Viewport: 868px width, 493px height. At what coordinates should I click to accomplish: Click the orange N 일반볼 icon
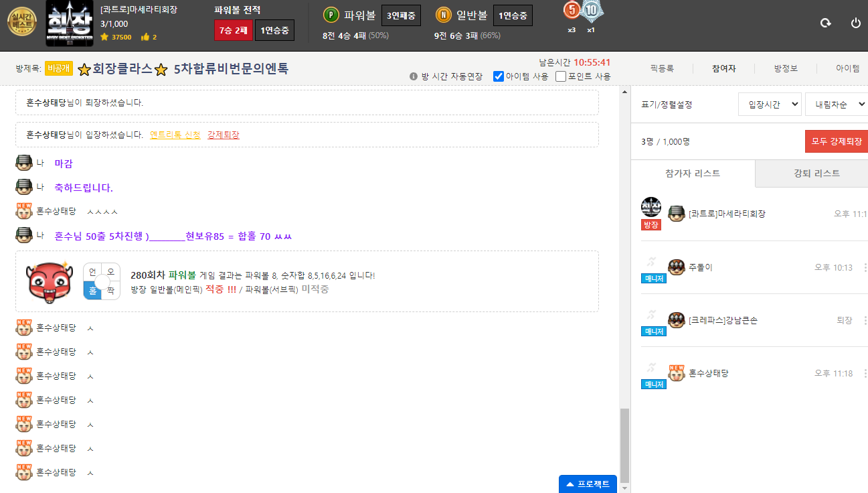443,15
